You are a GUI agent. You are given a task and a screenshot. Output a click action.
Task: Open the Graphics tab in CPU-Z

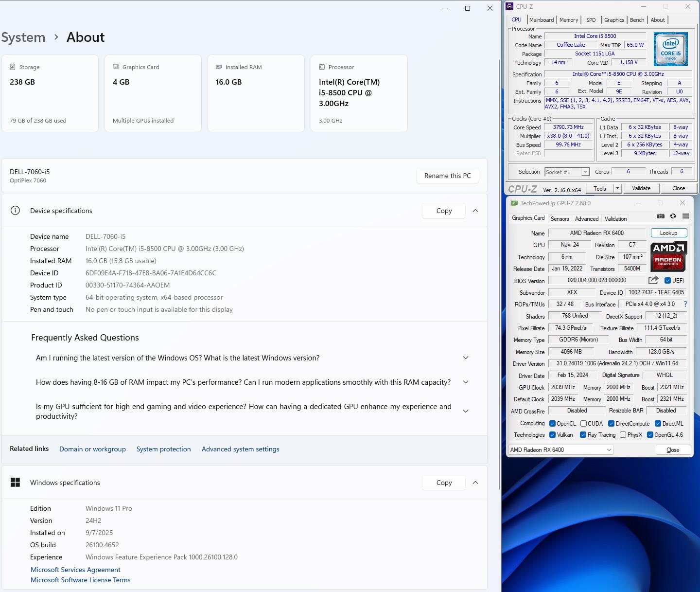614,20
